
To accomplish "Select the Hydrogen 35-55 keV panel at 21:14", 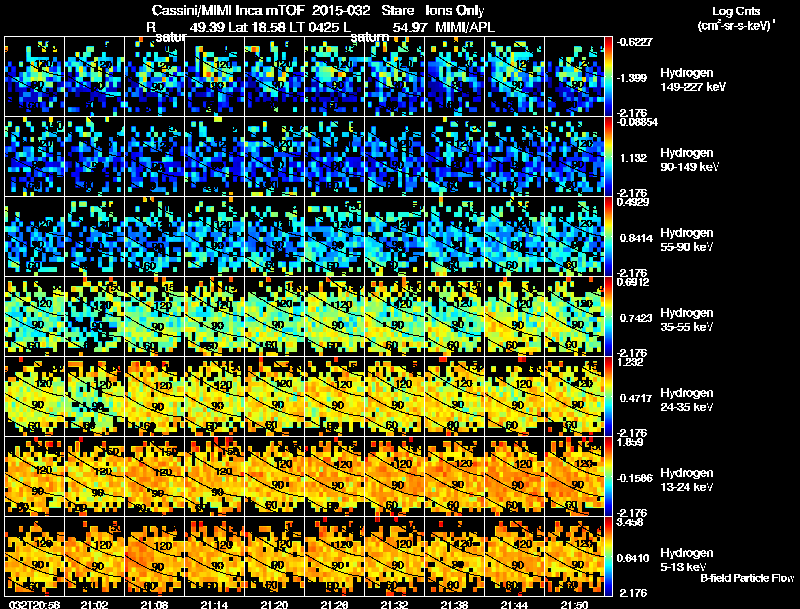I will [x=214, y=316].
